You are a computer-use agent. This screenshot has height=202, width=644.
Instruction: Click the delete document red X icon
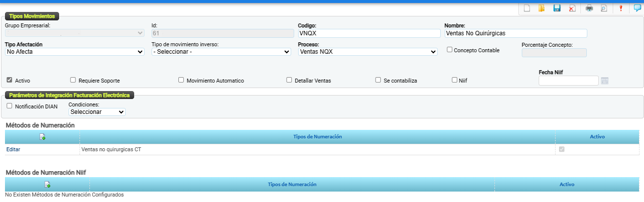point(572,8)
